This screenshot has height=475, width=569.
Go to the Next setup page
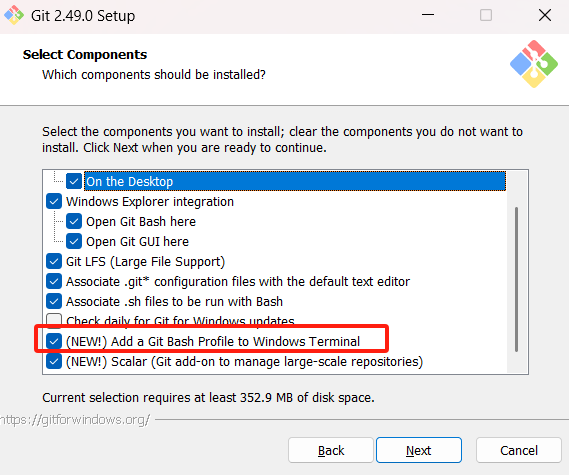[419, 450]
